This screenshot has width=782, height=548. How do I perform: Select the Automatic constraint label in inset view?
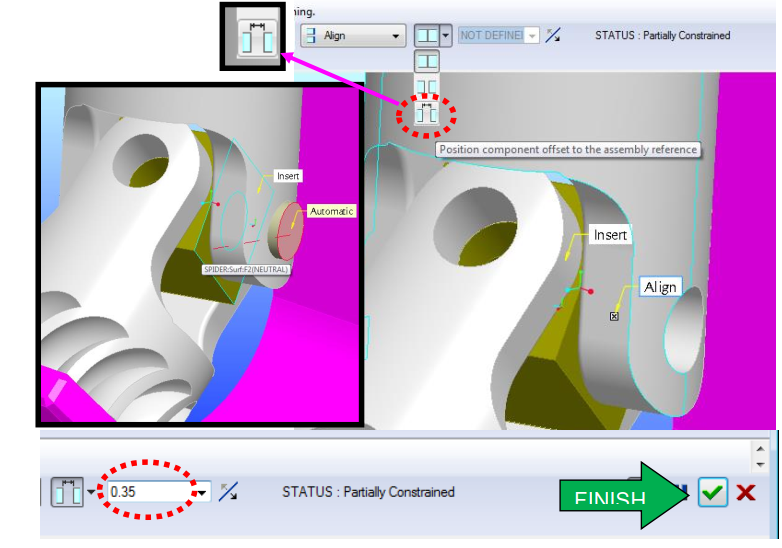[x=331, y=211]
